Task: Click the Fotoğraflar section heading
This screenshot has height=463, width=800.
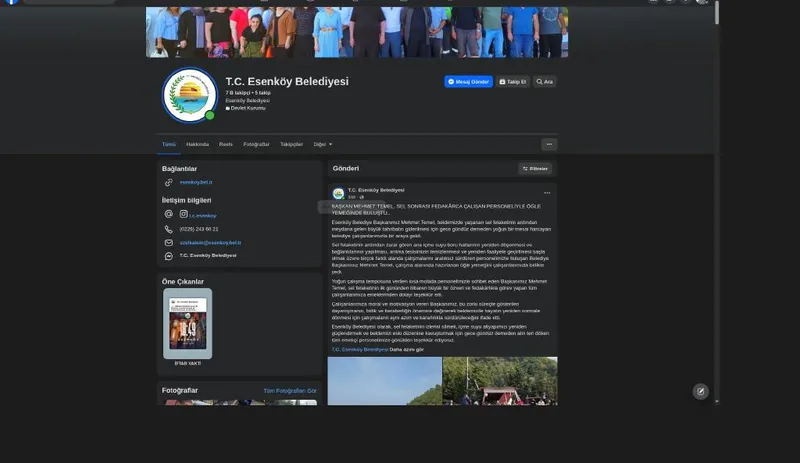Action: click(x=180, y=391)
